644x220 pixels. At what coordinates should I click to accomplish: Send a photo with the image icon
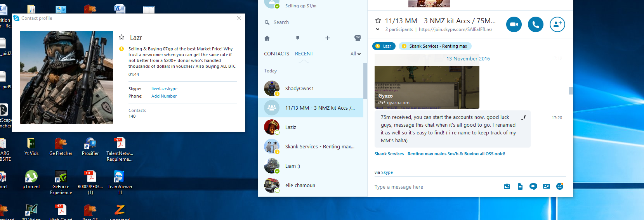(x=507, y=187)
